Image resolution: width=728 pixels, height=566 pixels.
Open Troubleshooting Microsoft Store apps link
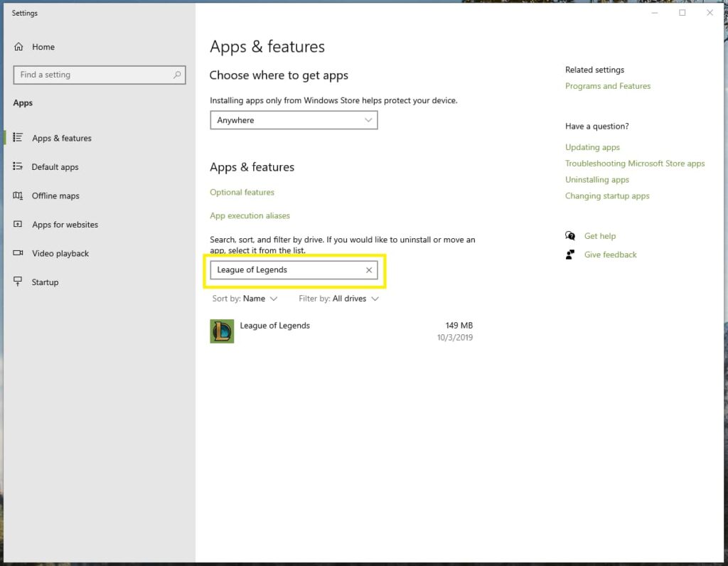tap(635, 164)
